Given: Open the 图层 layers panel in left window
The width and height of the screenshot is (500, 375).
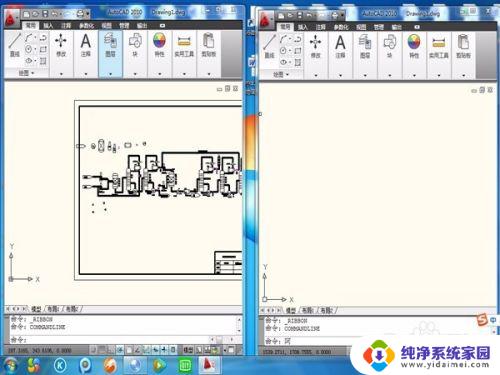Looking at the screenshot, I should click(110, 45).
